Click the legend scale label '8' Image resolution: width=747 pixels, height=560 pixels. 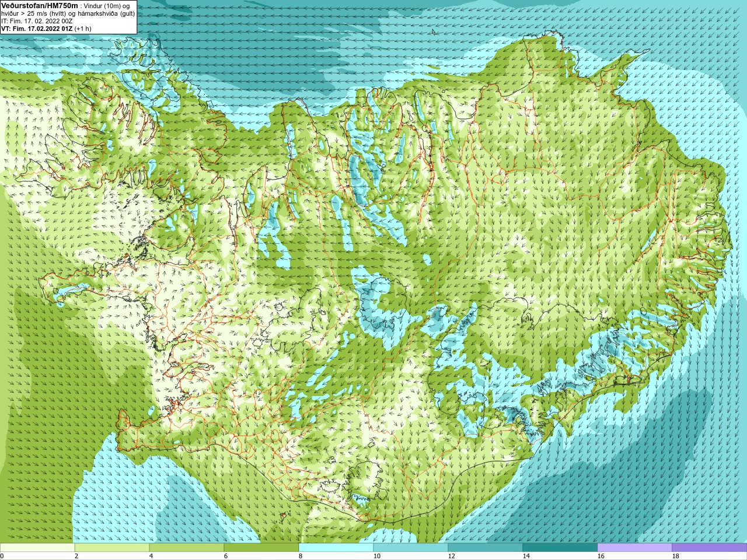click(301, 556)
